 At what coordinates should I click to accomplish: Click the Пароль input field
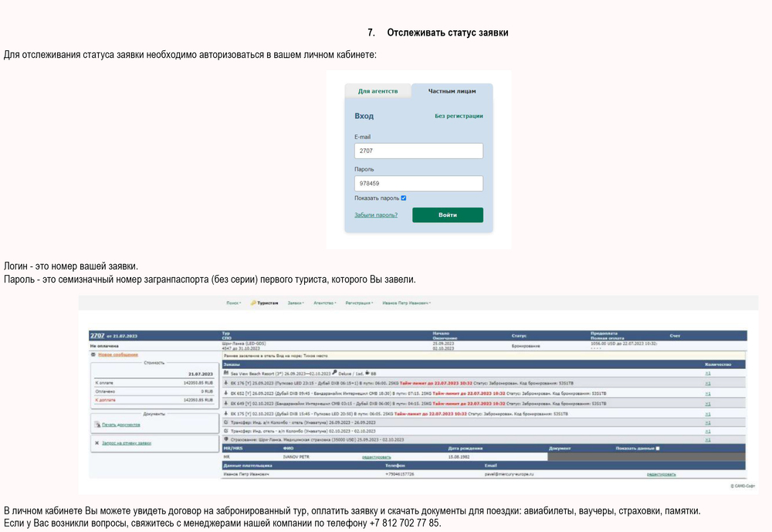[x=418, y=183]
